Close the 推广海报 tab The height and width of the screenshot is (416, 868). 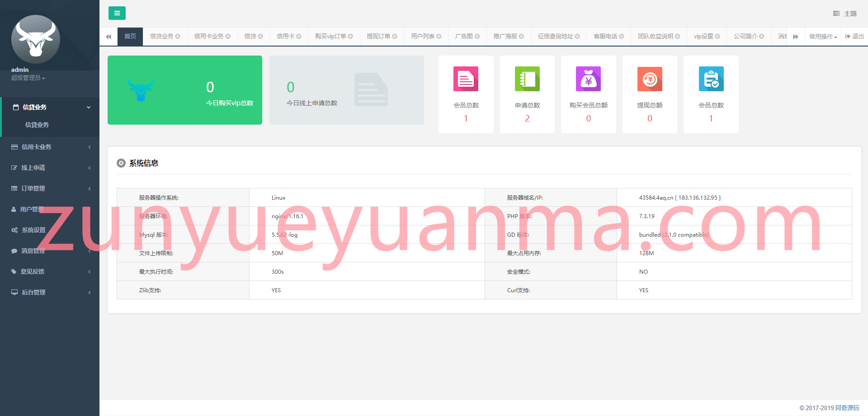click(522, 37)
